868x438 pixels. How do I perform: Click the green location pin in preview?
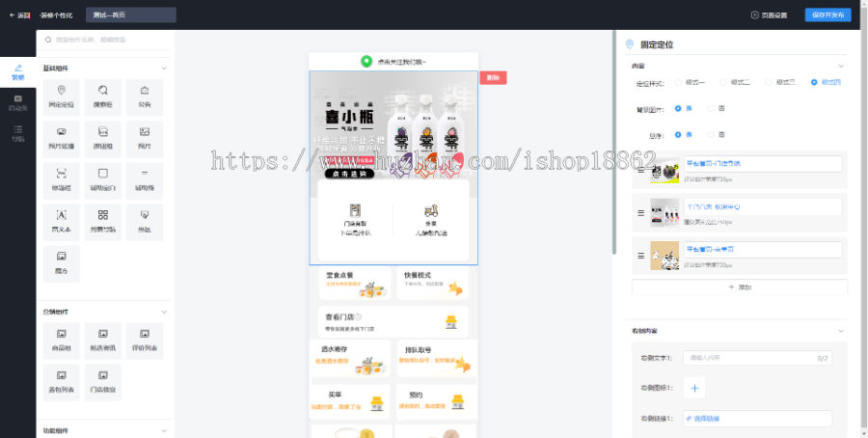[x=366, y=62]
